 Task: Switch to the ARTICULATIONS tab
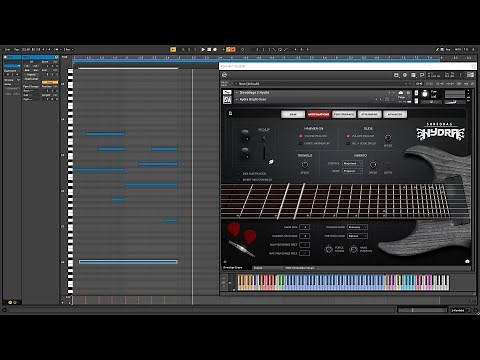pyautogui.click(x=318, y=114)
